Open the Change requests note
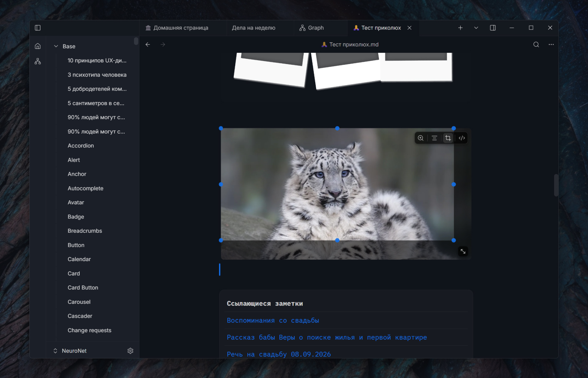This screenshot has width=588, height=378. coord(89,330)
